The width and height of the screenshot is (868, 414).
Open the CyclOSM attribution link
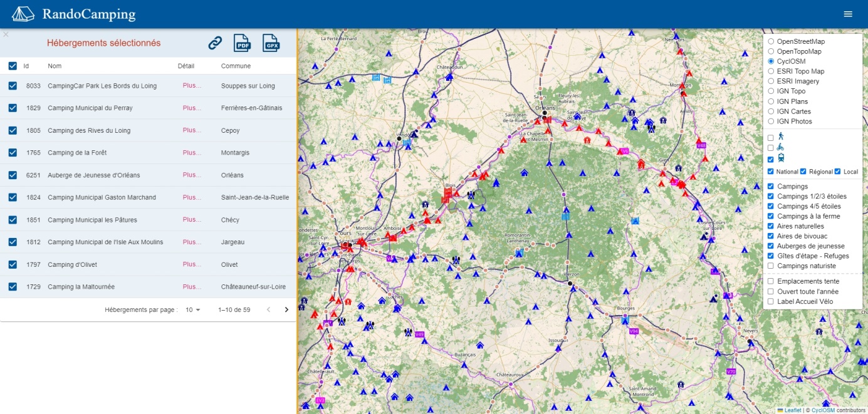(824, 410)
